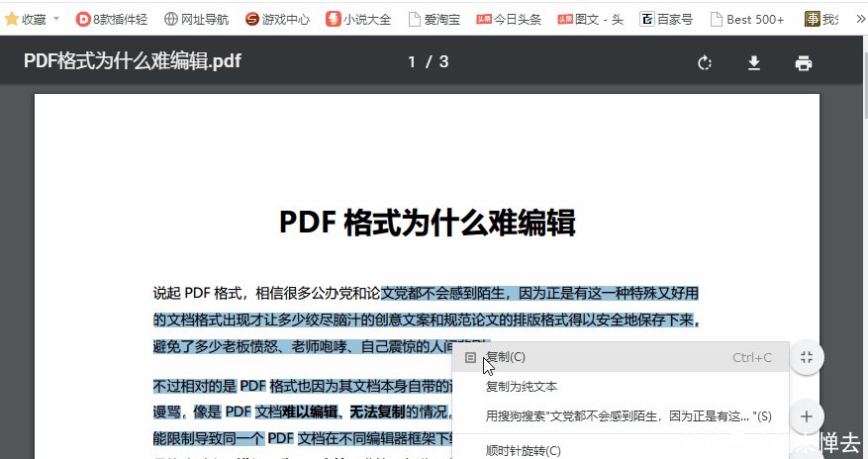Viewport: 868px width, 459px height.
Task: Open the 百家号 bookmark
Action: (x=666, y=20)
